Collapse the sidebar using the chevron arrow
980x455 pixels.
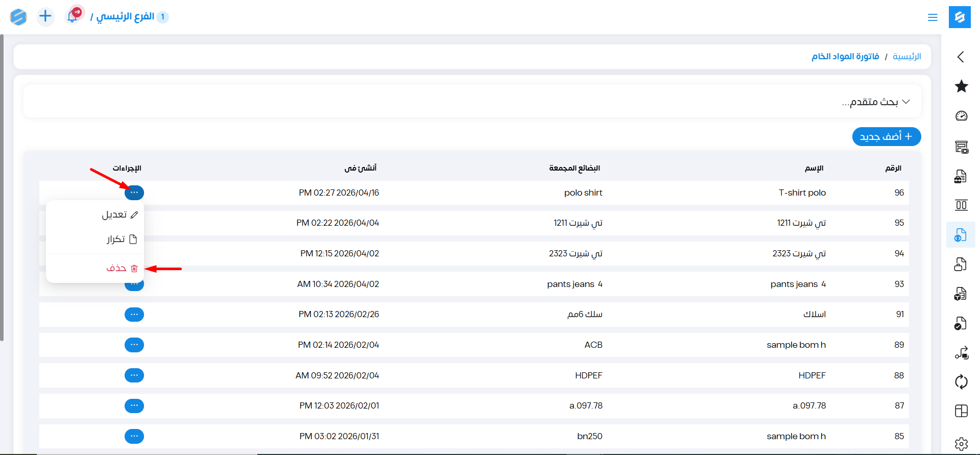(x=961, y=57)
